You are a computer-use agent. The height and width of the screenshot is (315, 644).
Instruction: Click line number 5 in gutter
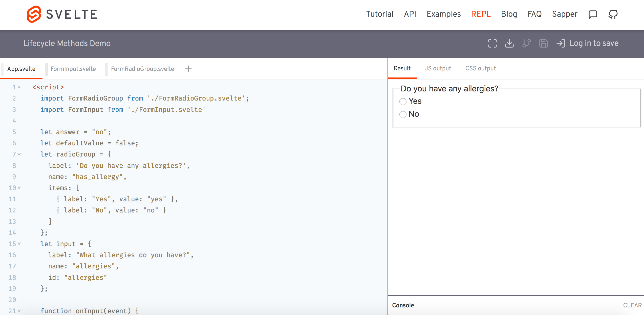14,132
